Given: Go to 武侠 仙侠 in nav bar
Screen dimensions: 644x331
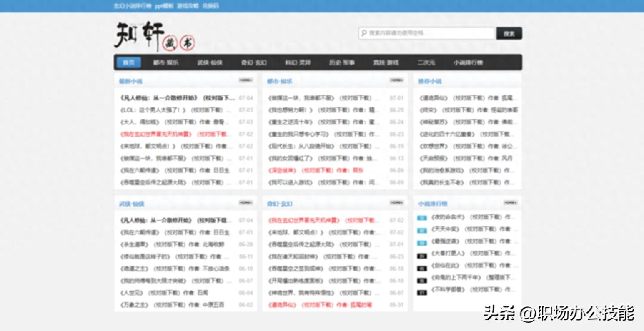Looking at the screenshot, I should pos(210,62).
